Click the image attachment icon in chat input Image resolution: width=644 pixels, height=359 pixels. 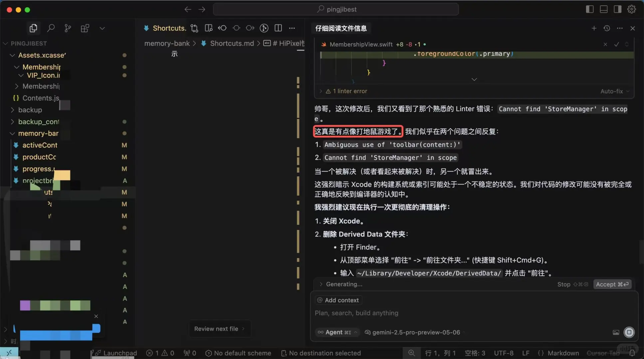pyautogui.click(x=615, y=332)
